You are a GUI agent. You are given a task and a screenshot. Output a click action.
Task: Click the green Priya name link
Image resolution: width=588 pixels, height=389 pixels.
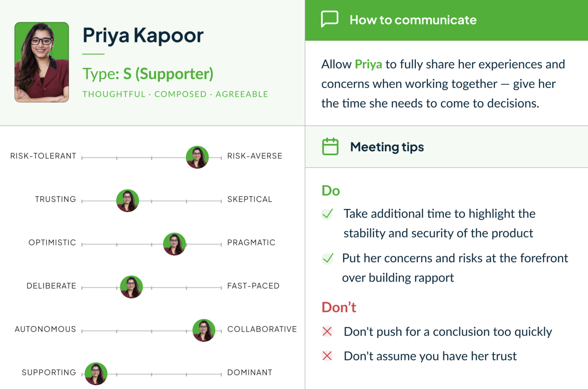[368, 64]
